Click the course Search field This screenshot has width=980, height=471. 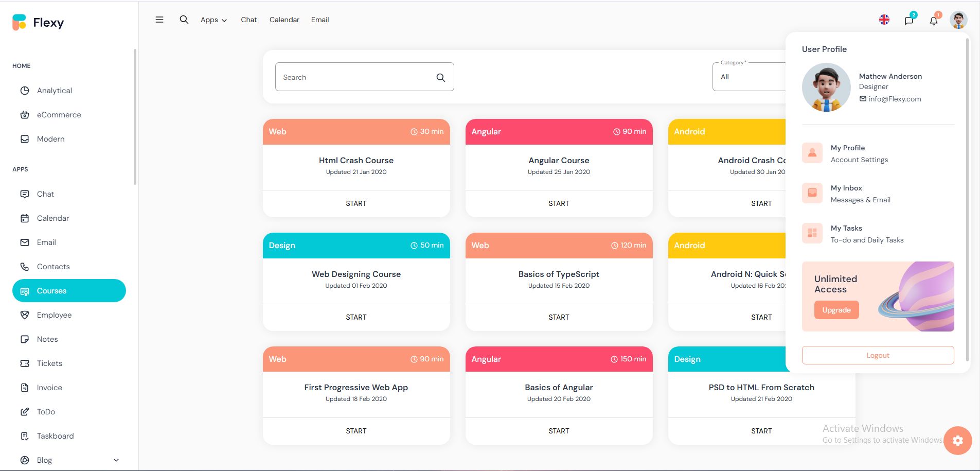[355, 77]
